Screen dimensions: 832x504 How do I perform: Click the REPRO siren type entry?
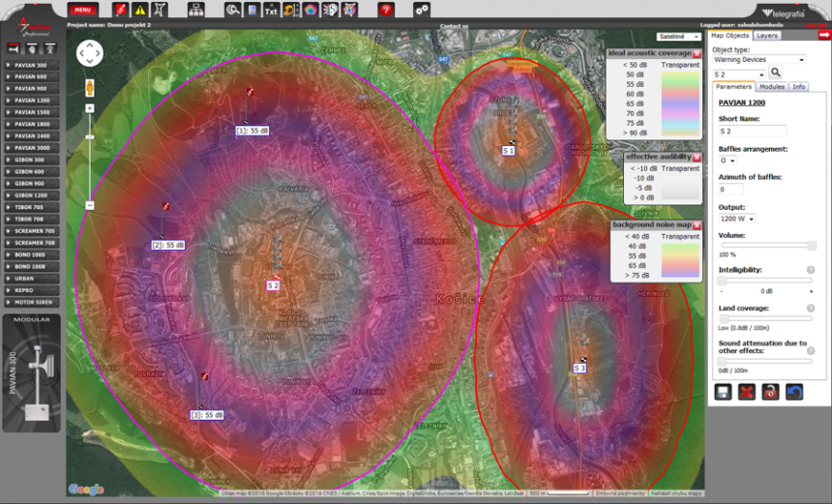pos(32,291)
